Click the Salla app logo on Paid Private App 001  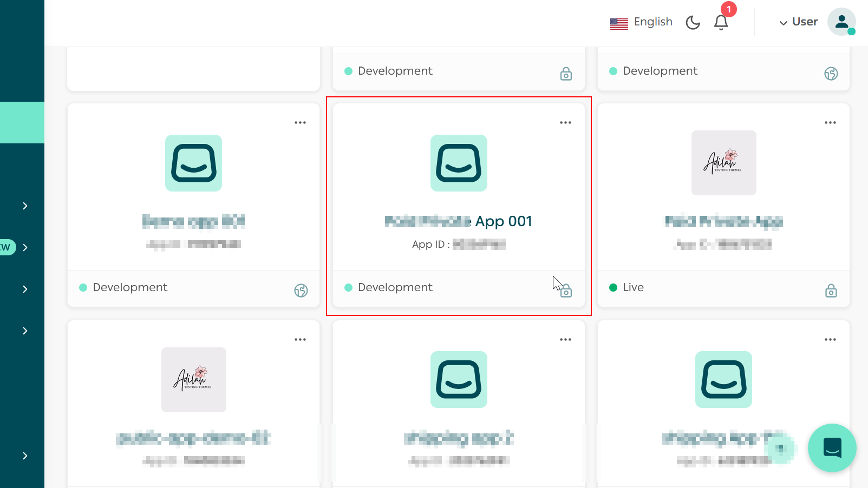(x=459, y=163)
